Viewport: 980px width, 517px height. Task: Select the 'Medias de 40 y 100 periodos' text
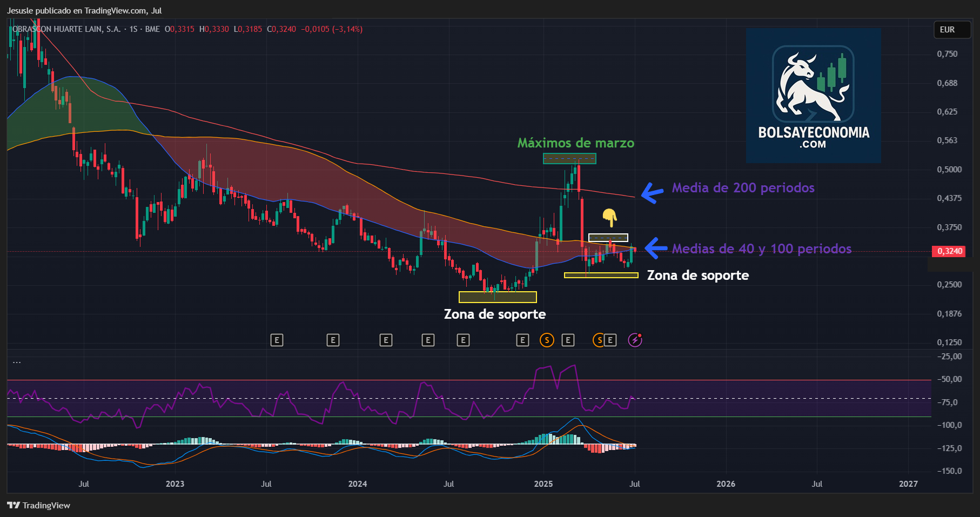762,249
